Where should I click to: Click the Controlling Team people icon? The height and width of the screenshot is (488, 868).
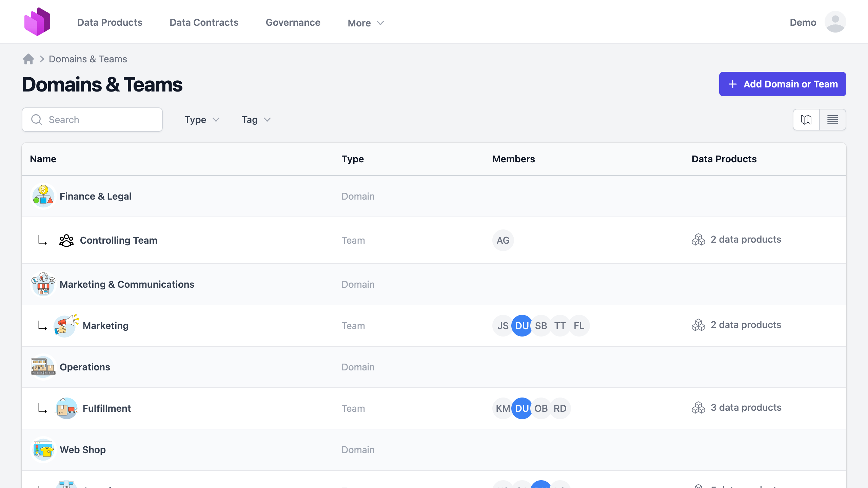66,240
